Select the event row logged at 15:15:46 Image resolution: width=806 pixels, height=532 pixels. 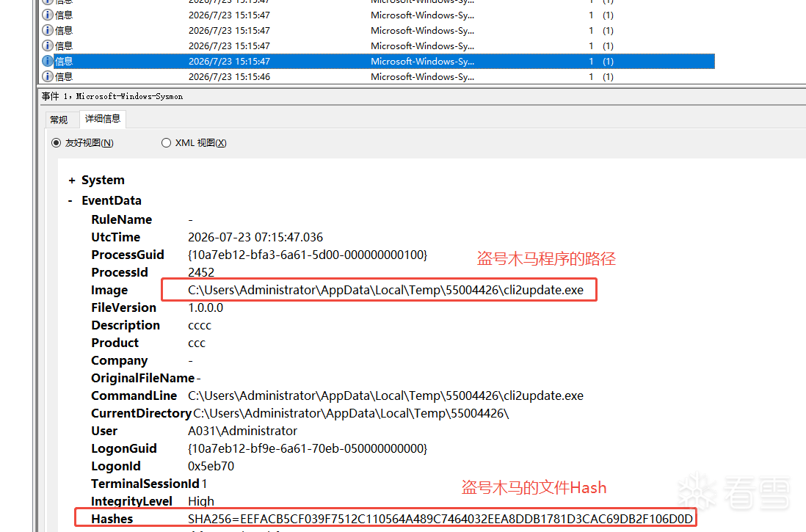point(378,76)
